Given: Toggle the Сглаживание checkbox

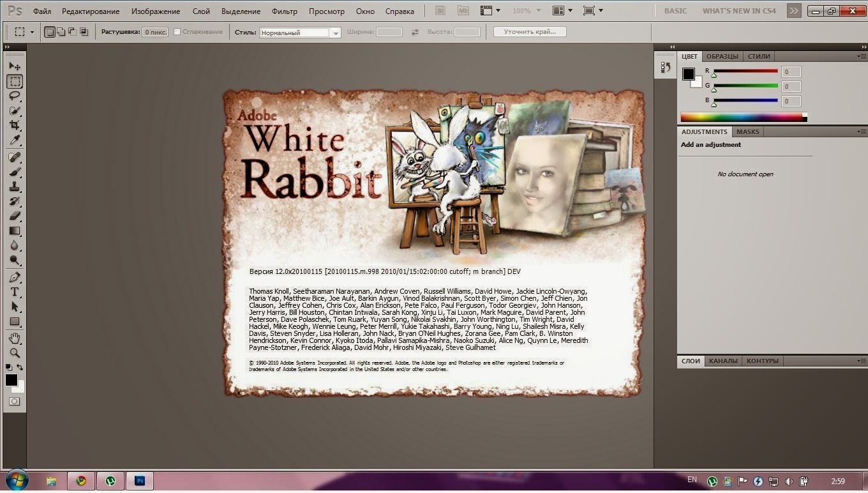Looking at the screenshot, I should [x=177, y=32].
